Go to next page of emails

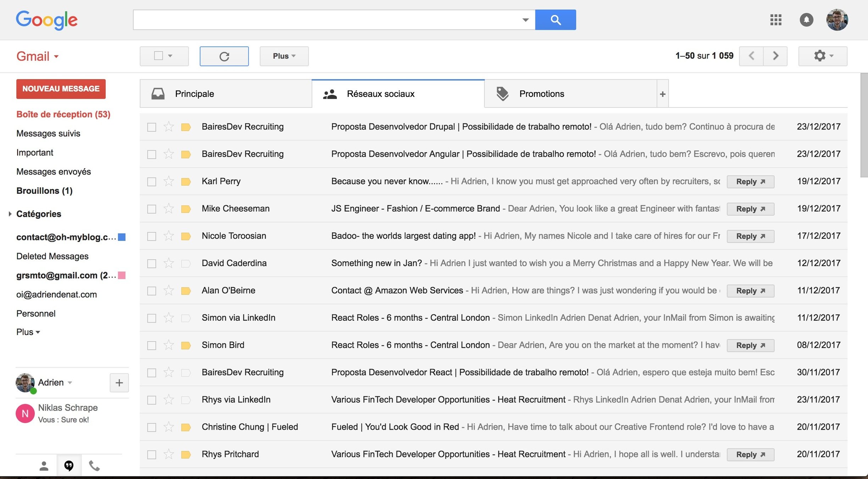pyautogui.click(x=775, y=56)
